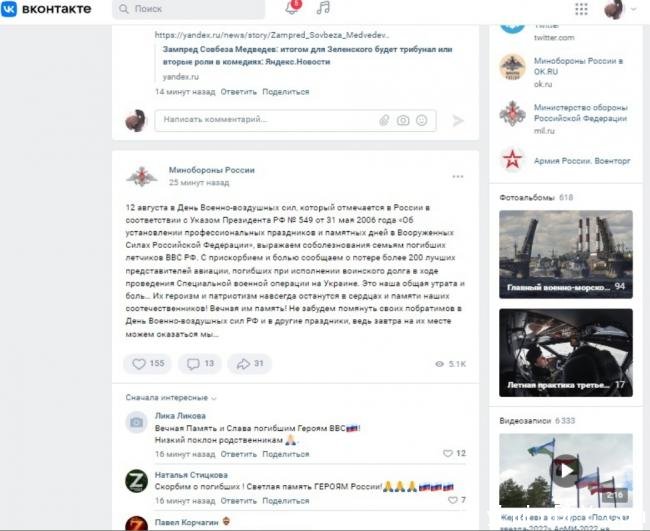Screen dimensions: 650x531
Task: Expand the profile menu arrow next to avatar
Action: coord(633,9)
